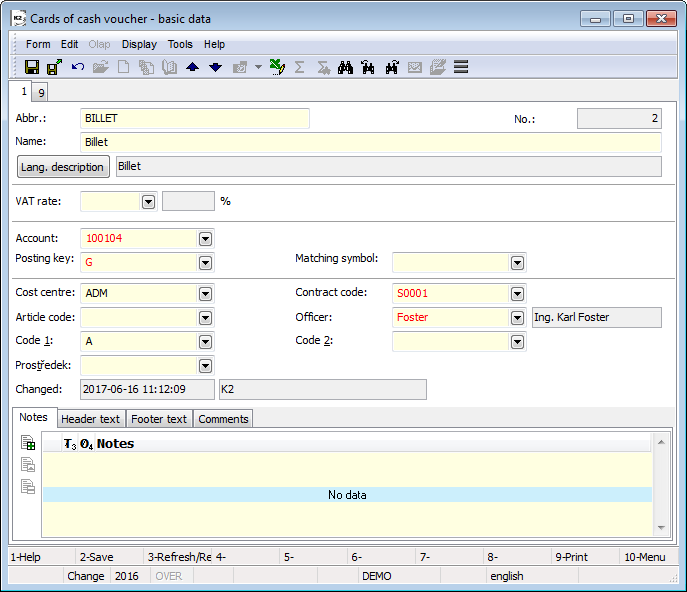Image resolution: width=687 pixels, height=592 pixels.
Task: Click the add new note icon
Action: click(28, 443)
